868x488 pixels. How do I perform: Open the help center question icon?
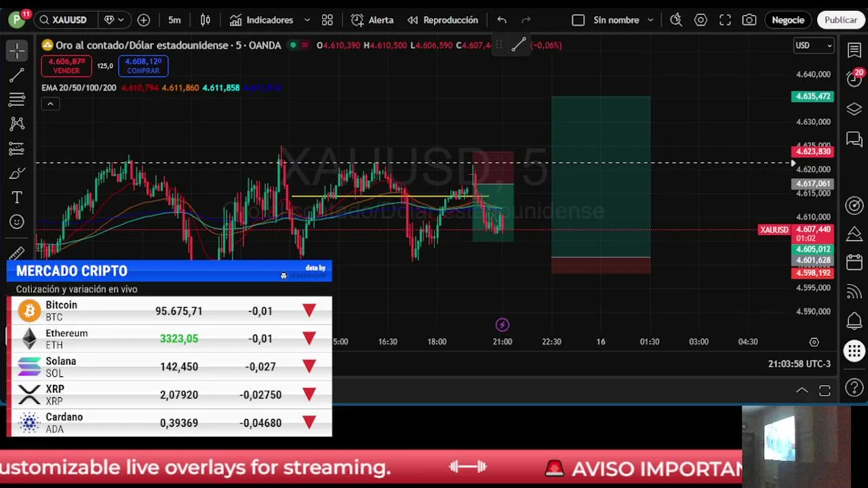click(x=854, y=388)
